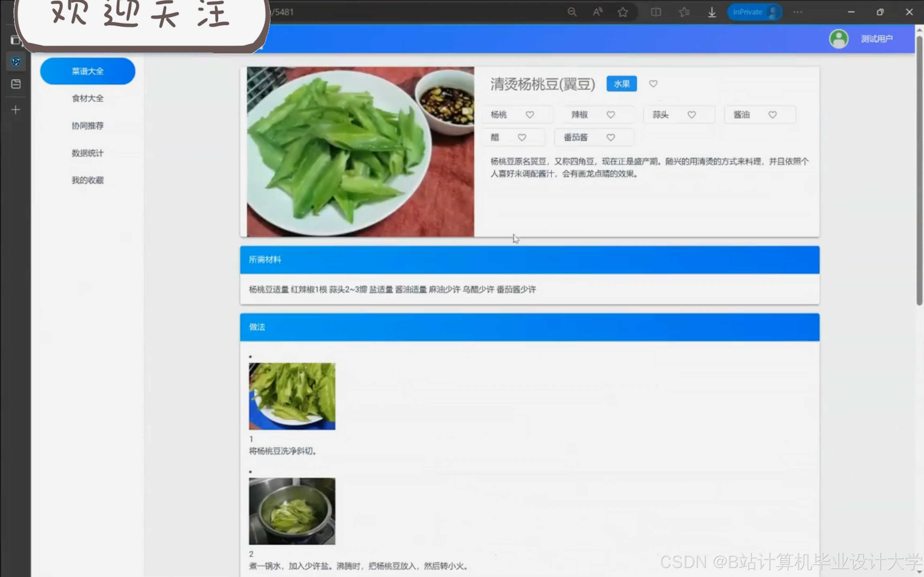
Task: Open the Read aloud icon
Action: [x=598, y=12]
